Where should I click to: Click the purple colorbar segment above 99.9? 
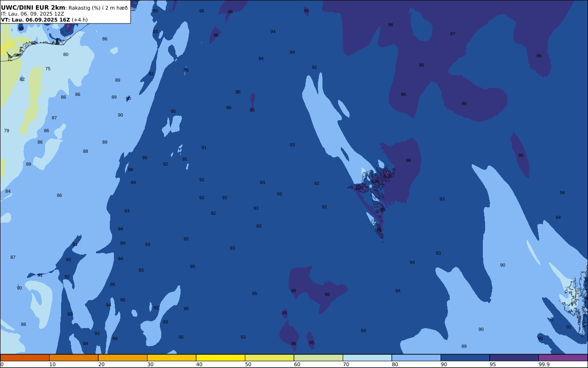[563, 357]
